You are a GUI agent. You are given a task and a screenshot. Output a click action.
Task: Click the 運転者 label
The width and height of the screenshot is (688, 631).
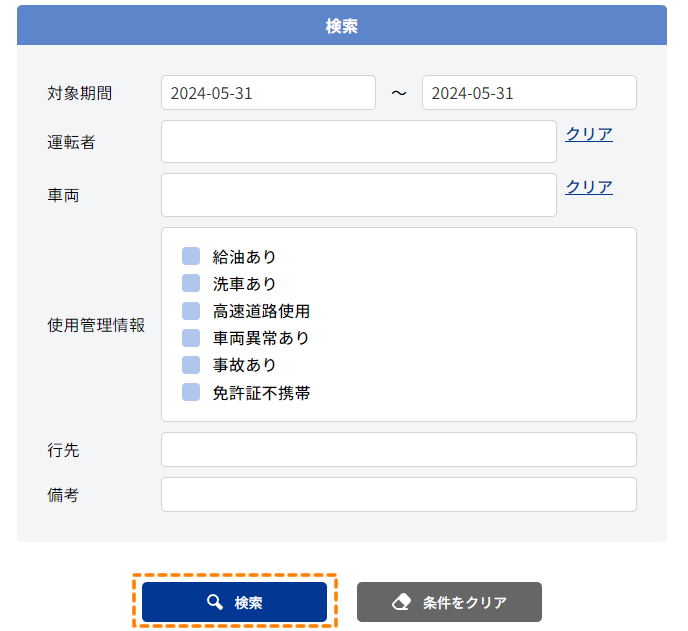[71, 142]
